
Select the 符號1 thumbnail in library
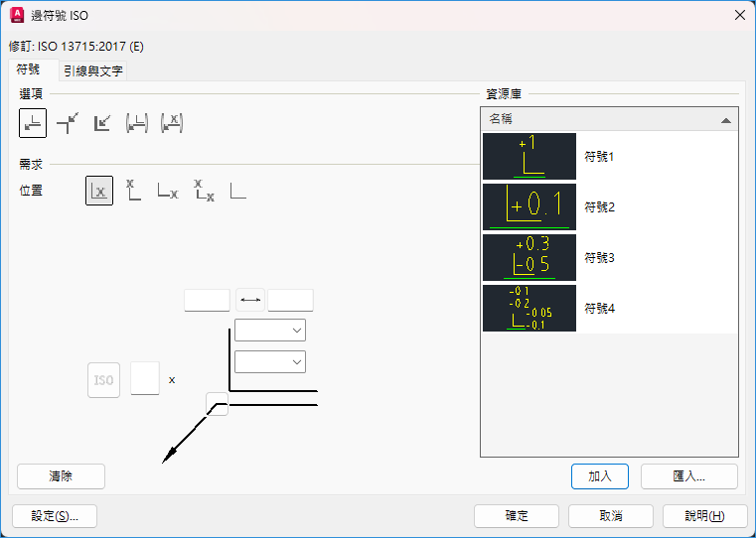point(529,157)
